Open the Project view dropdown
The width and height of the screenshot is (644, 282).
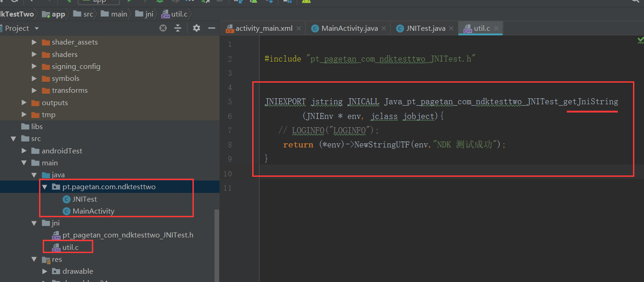(37, 28)
